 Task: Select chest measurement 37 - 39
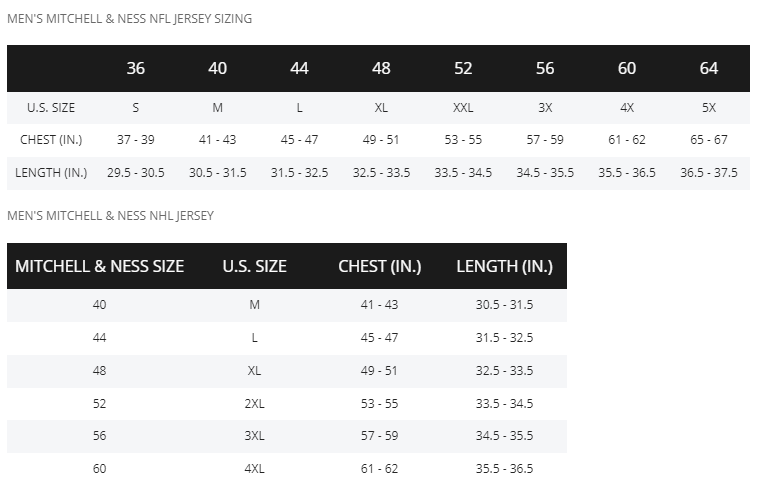135,140
